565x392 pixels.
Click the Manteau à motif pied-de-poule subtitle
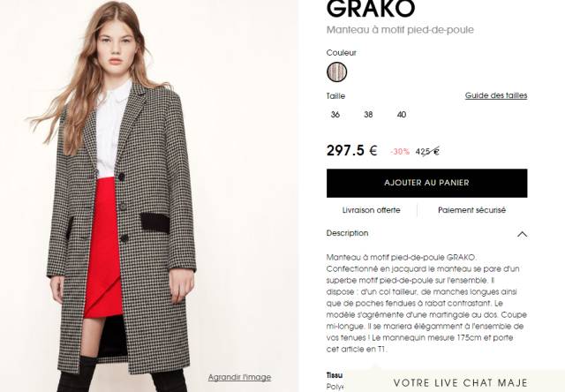[400, 30]
